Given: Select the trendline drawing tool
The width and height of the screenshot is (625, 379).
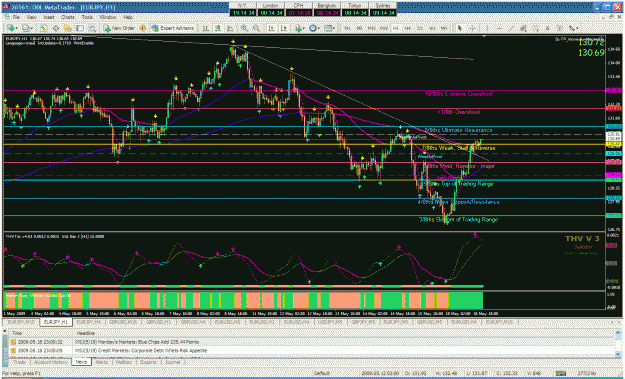Looking at the screenshot, I should (510, 28).
